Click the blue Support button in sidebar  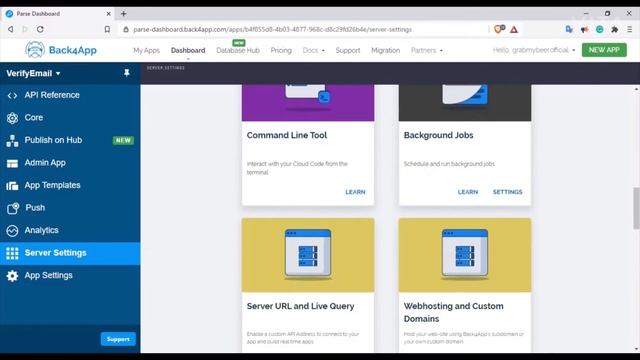[118, 339]
